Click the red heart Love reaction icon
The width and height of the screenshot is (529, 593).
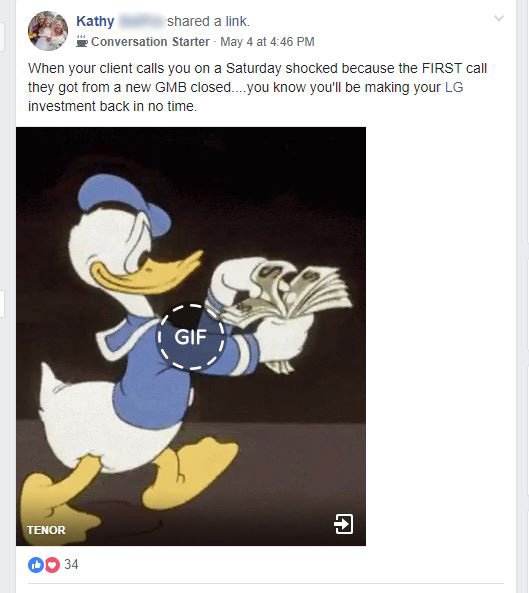pos(53,565)
